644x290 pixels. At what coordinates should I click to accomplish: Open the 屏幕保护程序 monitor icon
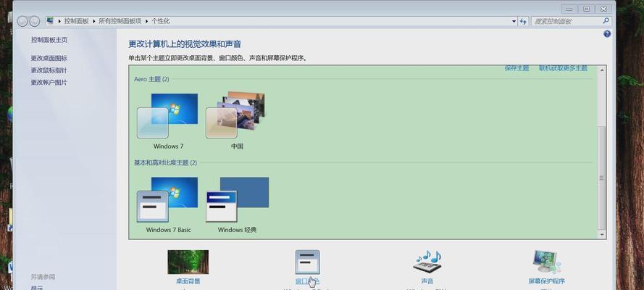coord(547,262)
